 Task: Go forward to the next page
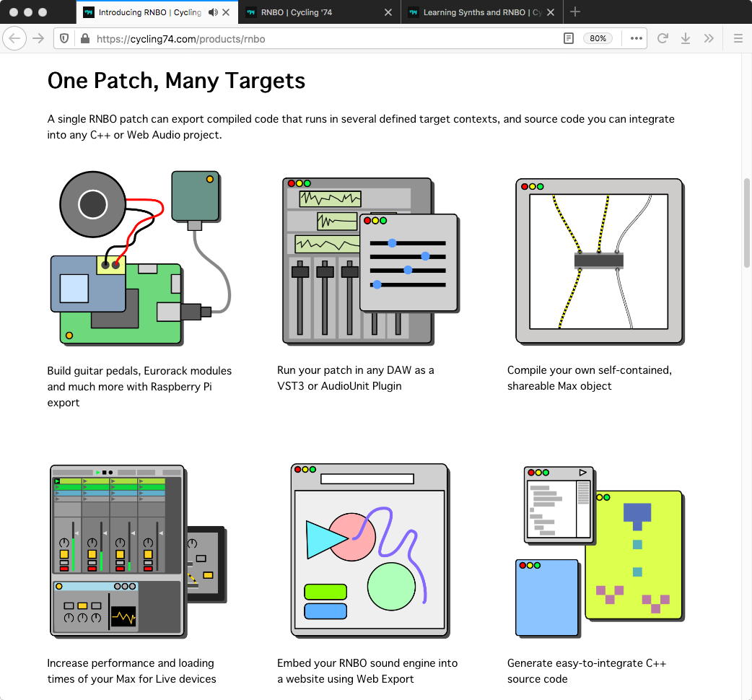(38, 38)
